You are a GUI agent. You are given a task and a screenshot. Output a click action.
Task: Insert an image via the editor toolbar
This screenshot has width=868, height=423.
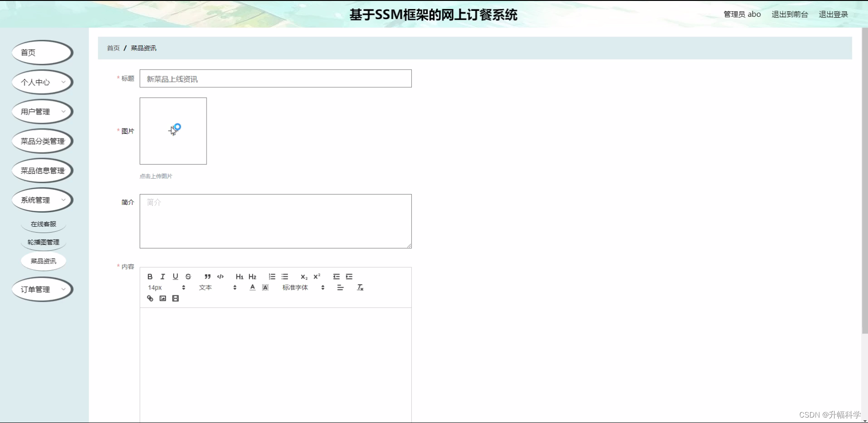pyautogui.click(x=162, y=298)
